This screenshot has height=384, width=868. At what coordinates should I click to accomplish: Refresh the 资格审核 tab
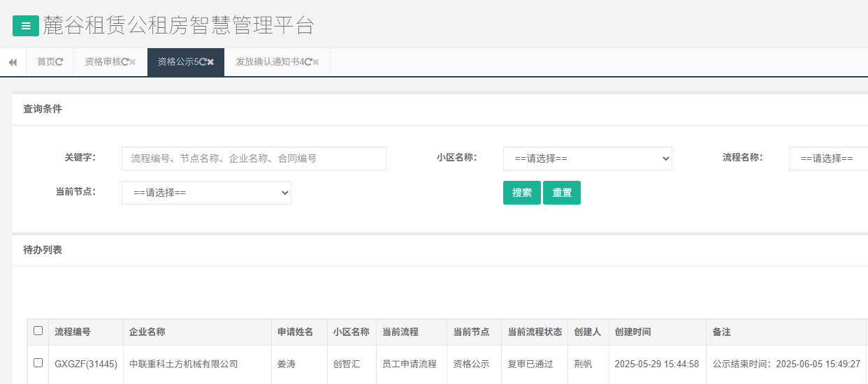click(x=125, y=62)
